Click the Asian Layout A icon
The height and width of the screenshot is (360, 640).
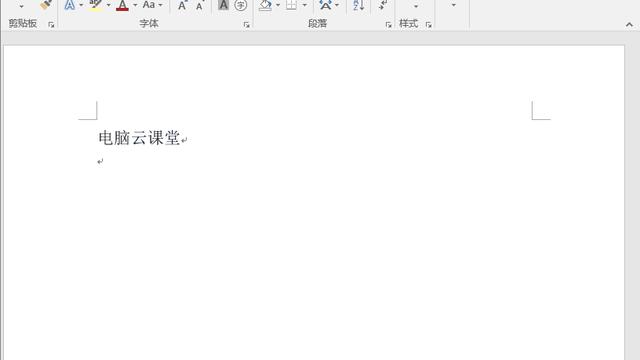pos(325,5)
